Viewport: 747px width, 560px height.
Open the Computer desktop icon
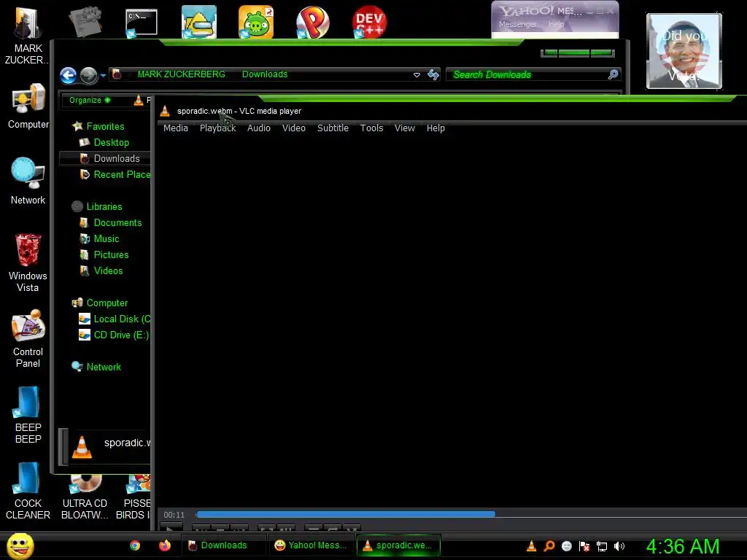pos(28,98)
